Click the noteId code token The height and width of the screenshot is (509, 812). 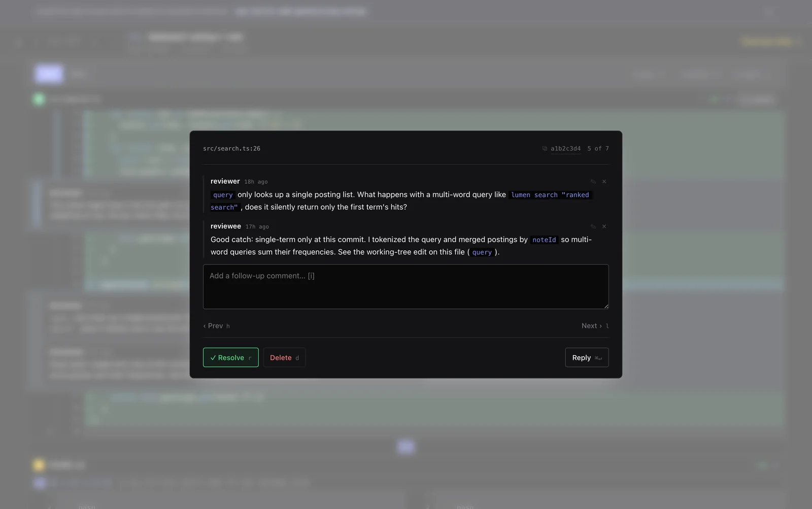[x=544, y=240]
